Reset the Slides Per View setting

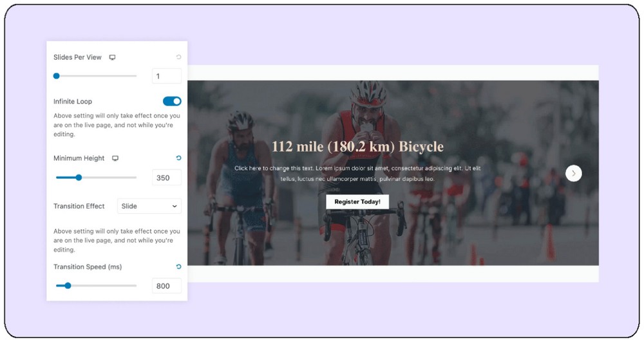[178, 57]
